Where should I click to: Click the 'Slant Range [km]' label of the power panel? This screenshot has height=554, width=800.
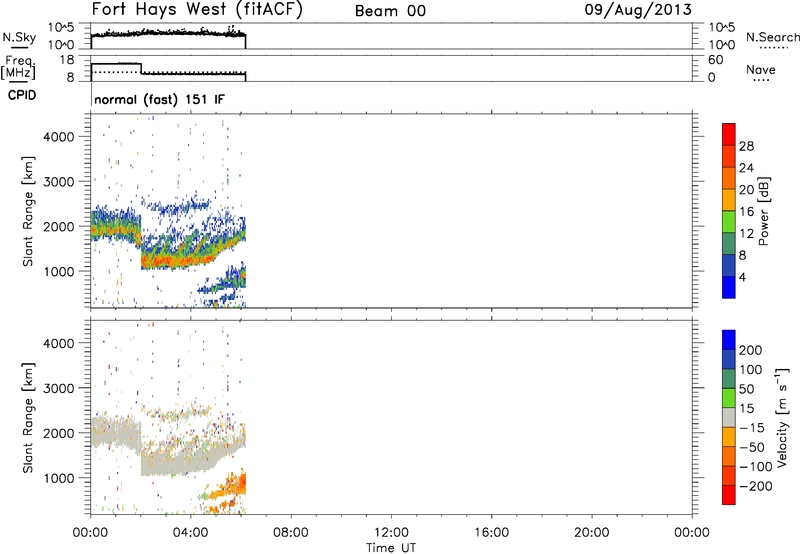pos(28,211)
